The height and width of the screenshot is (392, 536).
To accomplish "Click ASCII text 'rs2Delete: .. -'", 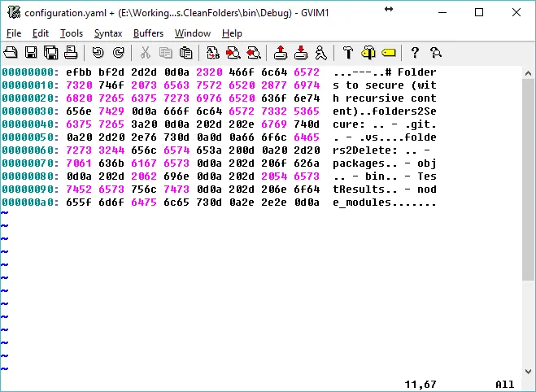I will click(x=381, y=150).
